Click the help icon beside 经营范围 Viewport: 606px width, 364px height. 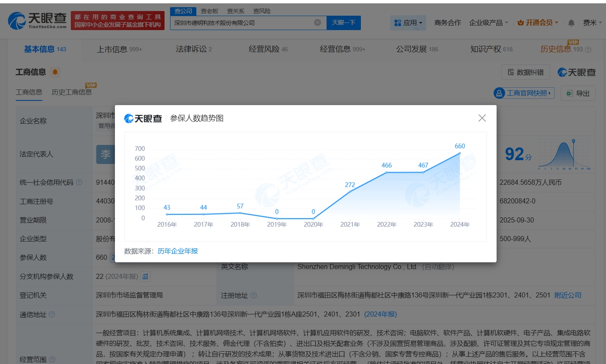pos(52,359)
